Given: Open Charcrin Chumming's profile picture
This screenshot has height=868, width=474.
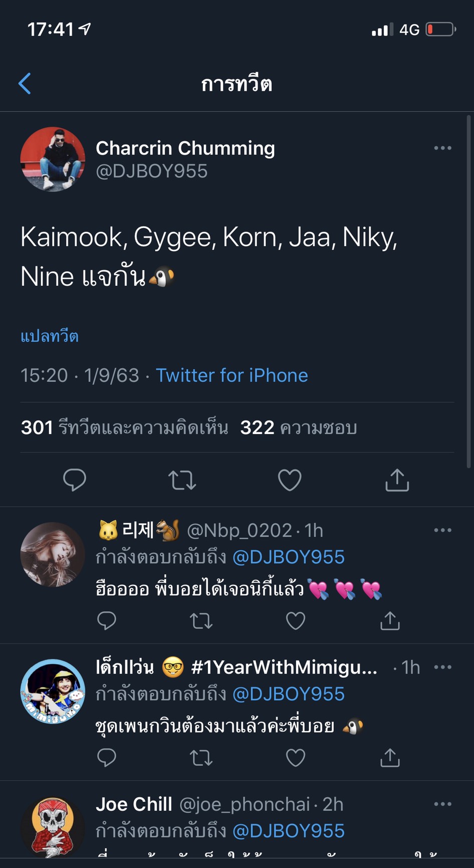Looking at the screenshot, I should [x=53, y=159].
